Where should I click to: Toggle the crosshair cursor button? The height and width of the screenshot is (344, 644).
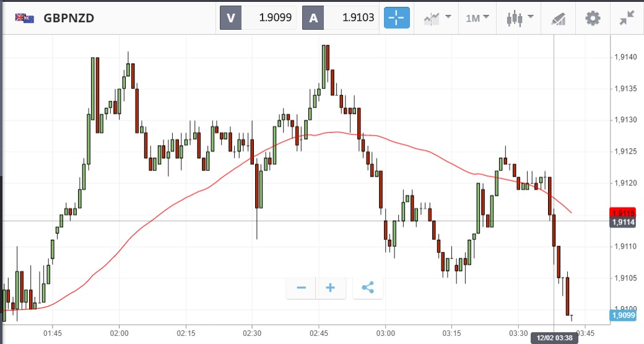[x=396, y=18]
